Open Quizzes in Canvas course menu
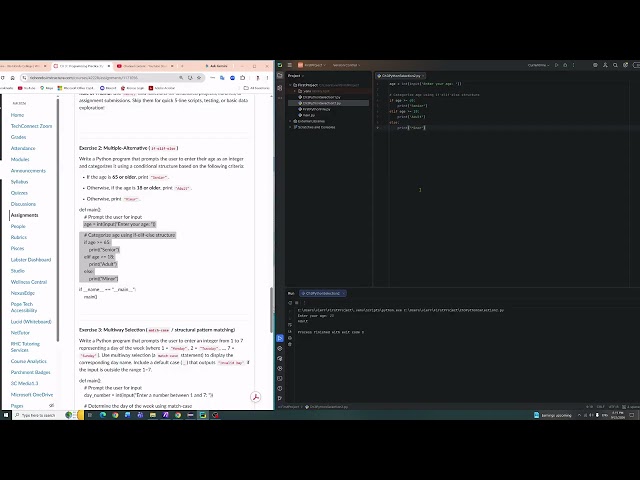This screenshot has width=640, height=480. (x=19, y=193)
